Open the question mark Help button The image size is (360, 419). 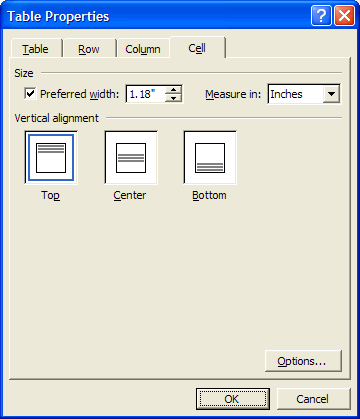[x=321, y=16]
